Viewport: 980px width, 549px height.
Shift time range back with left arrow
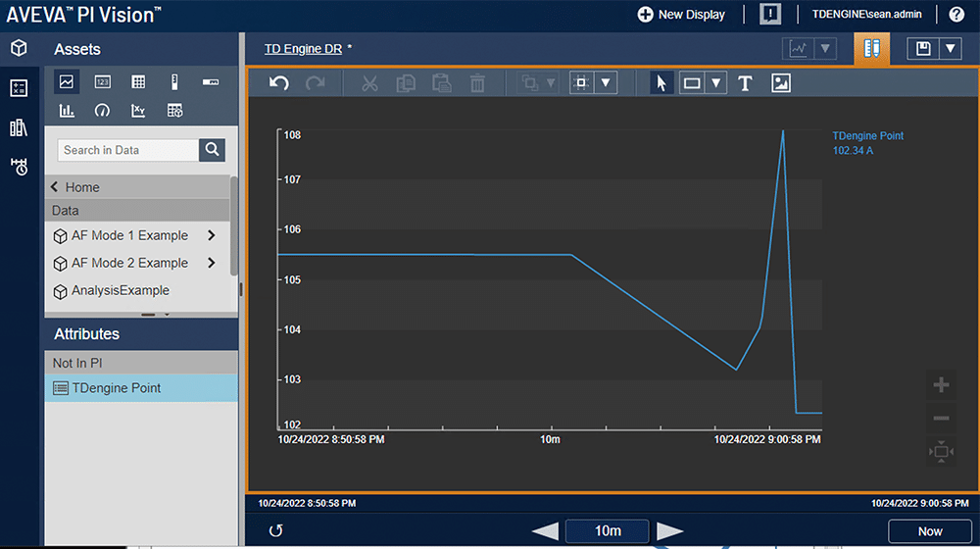pos(545,531)
